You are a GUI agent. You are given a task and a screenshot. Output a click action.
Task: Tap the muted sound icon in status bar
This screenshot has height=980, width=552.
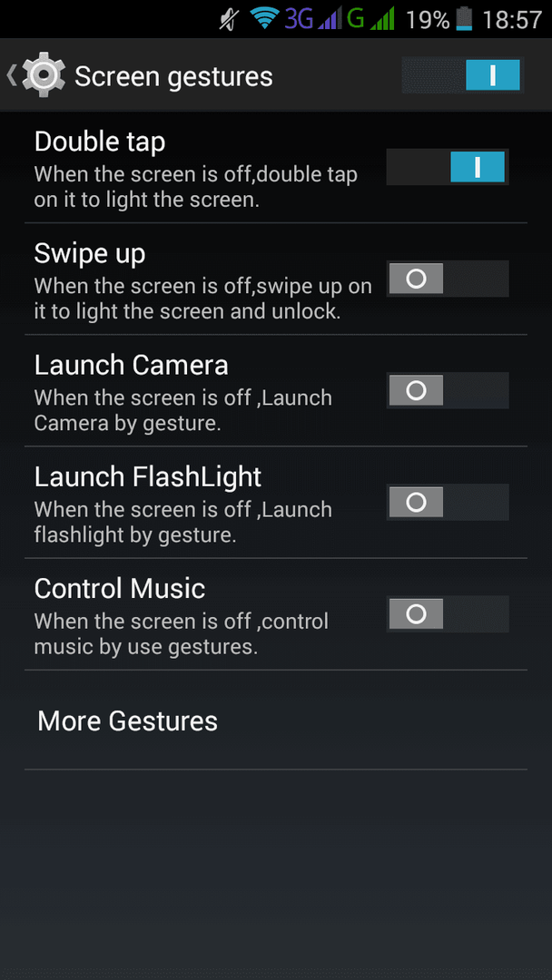pos(229,19)
